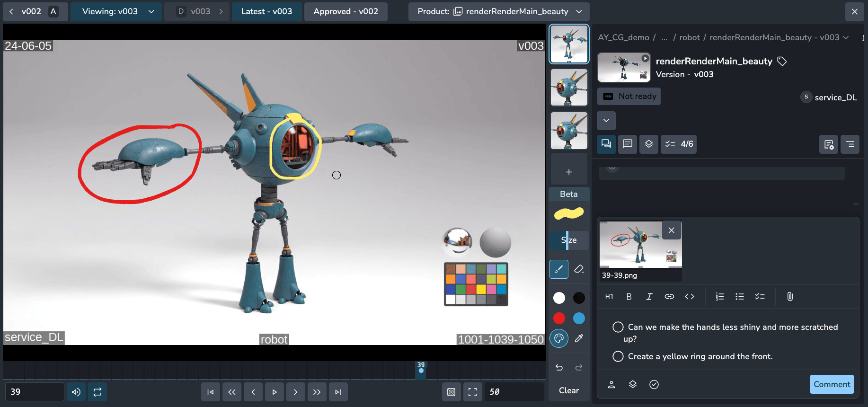Select the eraser tool

tap(579, 269)
